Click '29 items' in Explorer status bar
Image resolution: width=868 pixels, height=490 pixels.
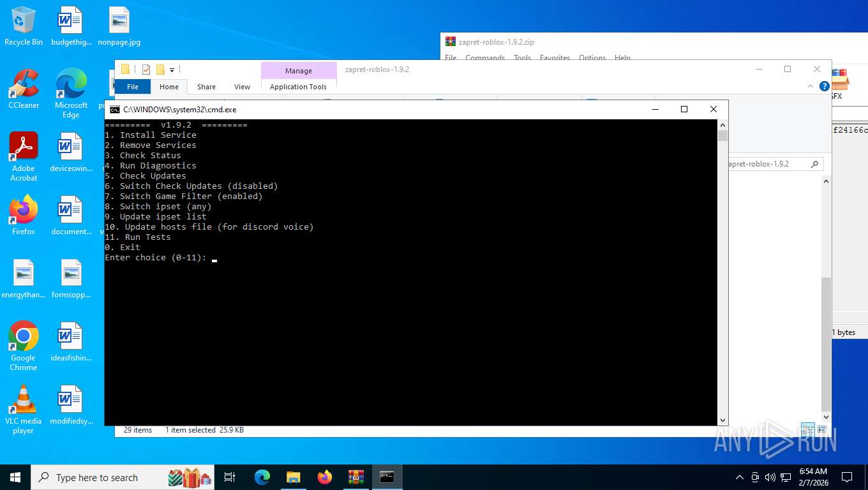point(138,430)
